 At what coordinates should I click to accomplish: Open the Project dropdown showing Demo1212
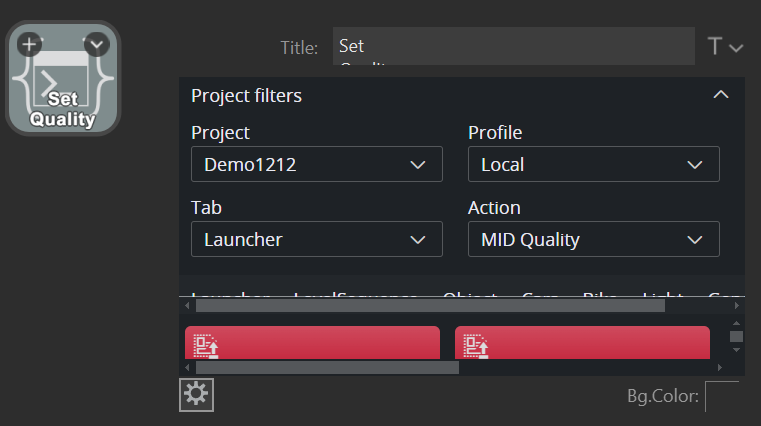[x=316, y=164]
